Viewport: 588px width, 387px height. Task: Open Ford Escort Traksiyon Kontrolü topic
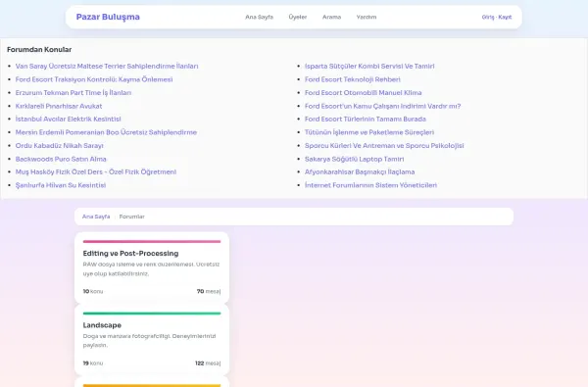pyautogui.click(x=94, y=79)
